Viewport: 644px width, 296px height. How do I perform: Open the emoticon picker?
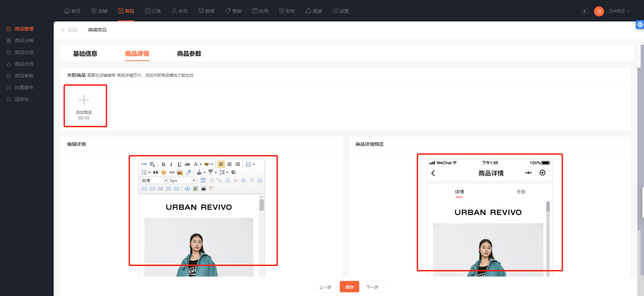click(x=164, y=172)
